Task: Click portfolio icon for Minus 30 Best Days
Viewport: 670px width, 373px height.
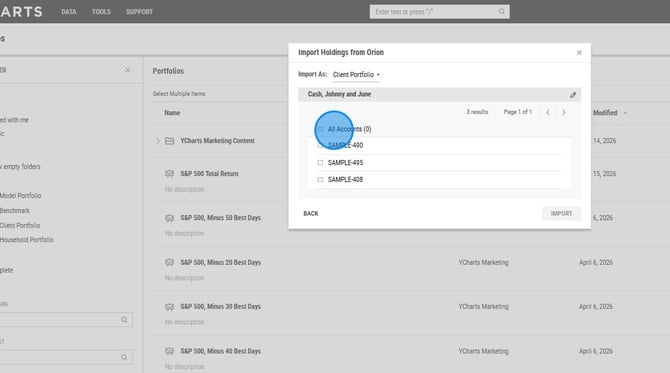Action: [x=170, y=307]
